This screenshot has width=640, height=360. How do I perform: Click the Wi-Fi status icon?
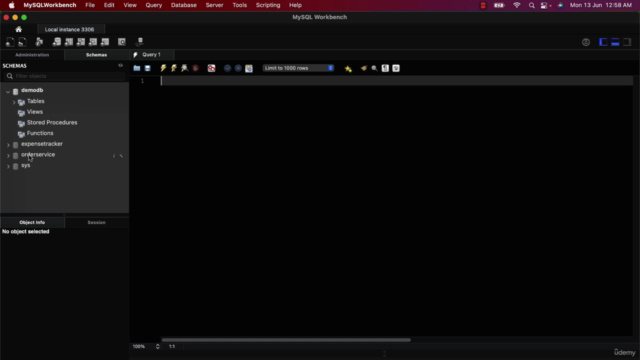[x=517, y=5]
